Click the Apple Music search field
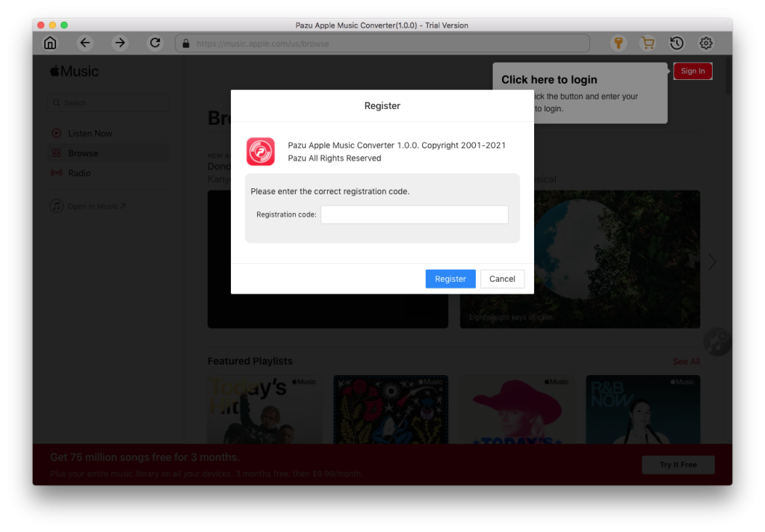Image resolution: width=765 pixels, height=532 pixels. (108, 103)
